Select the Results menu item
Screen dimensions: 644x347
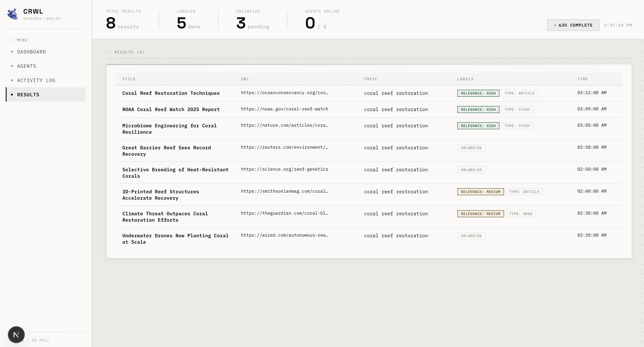[x=28, y=94]
